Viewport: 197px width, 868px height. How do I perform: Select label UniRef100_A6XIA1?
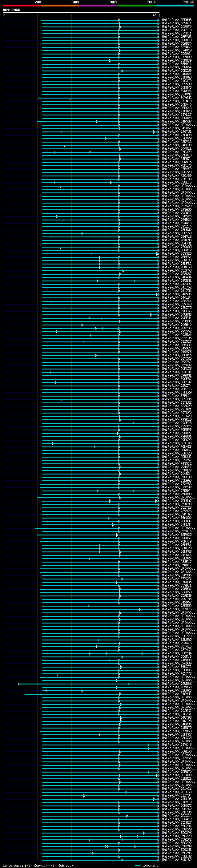coord(177,372)
